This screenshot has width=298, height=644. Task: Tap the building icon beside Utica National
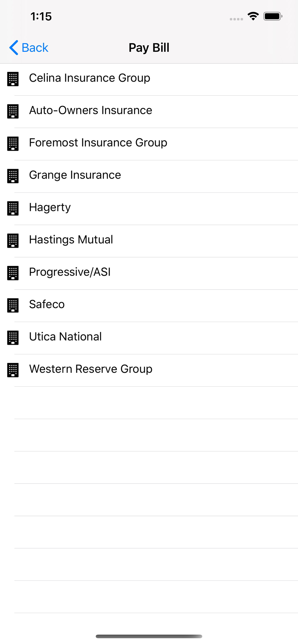13,338
